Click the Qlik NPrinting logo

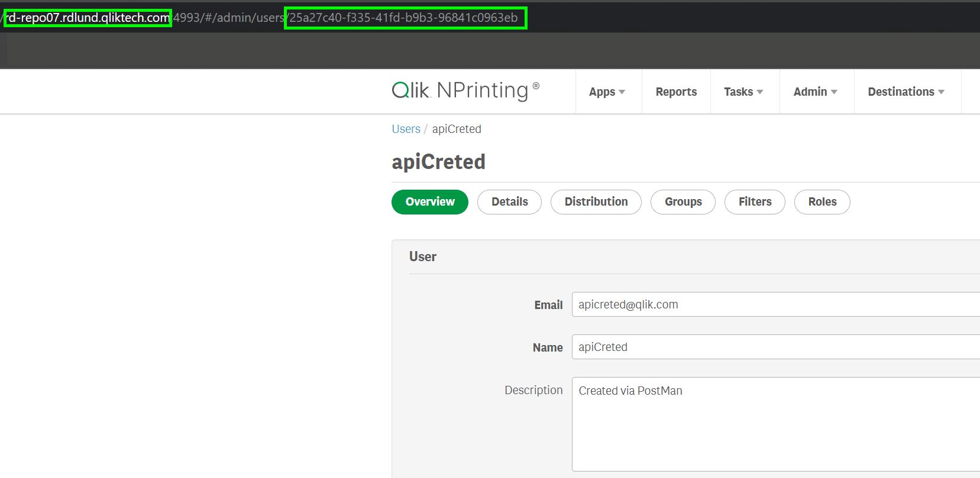point(465,90)
